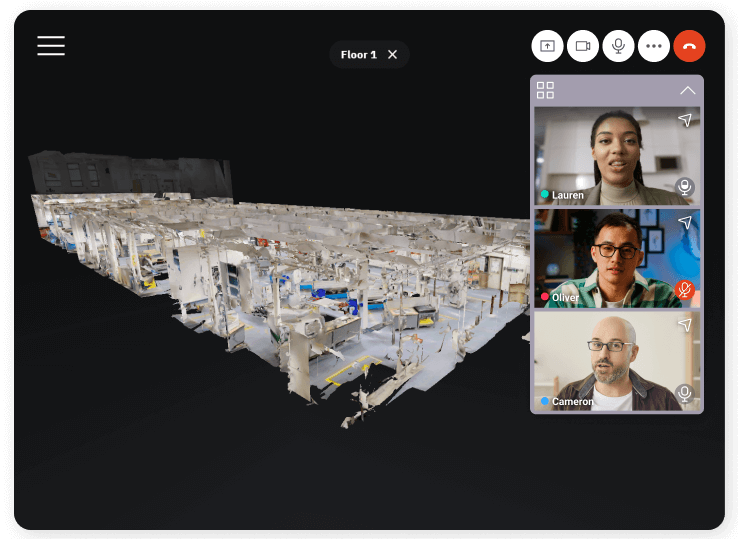Close the Floor 1 filter chip
This screenshot has width=738, height=539.
point(392,55)
